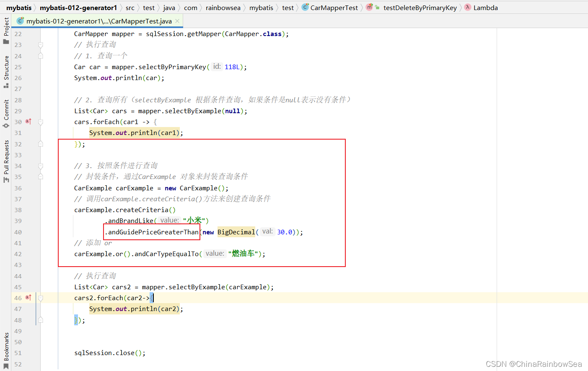The image size is (588, 371).
Task: Toggle the code fold on line 46
Action: pyautogui.click(x=41, y=298)
